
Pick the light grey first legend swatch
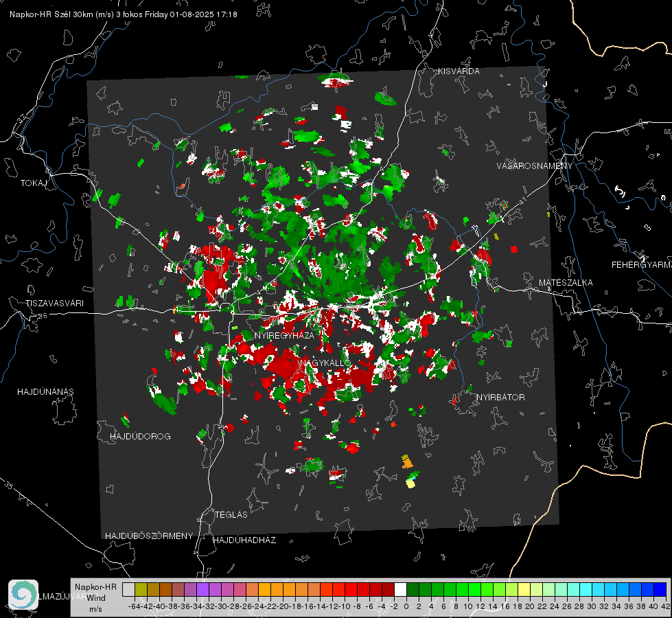[x=128, y=589]
